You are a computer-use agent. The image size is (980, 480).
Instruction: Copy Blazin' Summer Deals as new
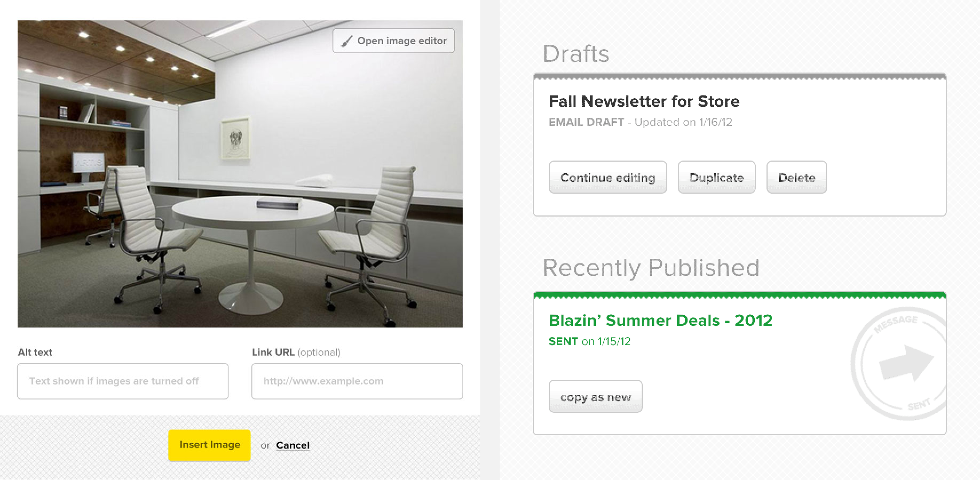595,397
